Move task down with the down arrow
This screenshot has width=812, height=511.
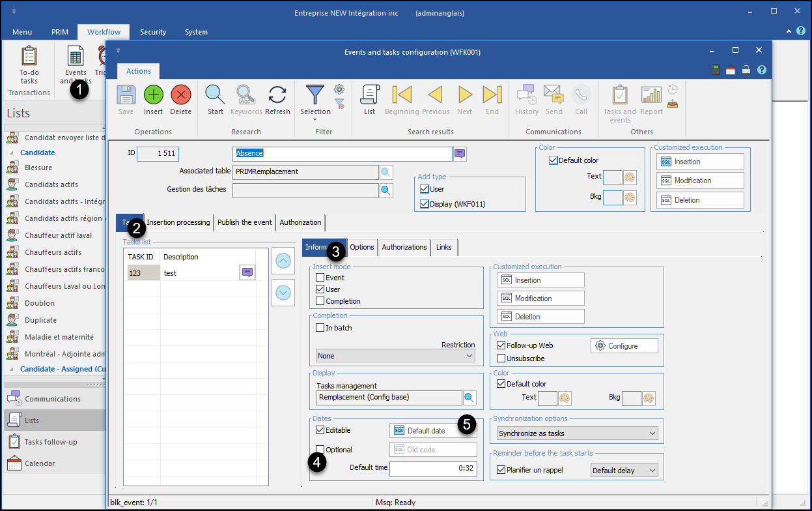pos(282,293)
